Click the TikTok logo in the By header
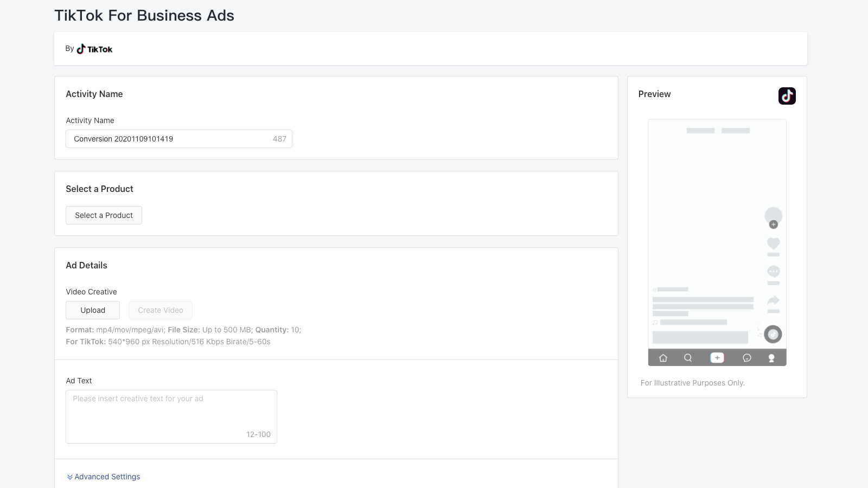The width and height of the screenshot is (868, 488). coord(94,49)
